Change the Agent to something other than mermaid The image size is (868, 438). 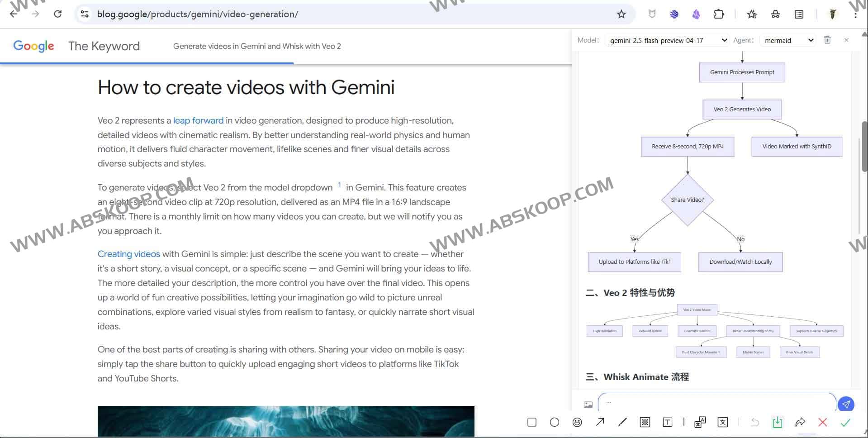coord(787,40)
